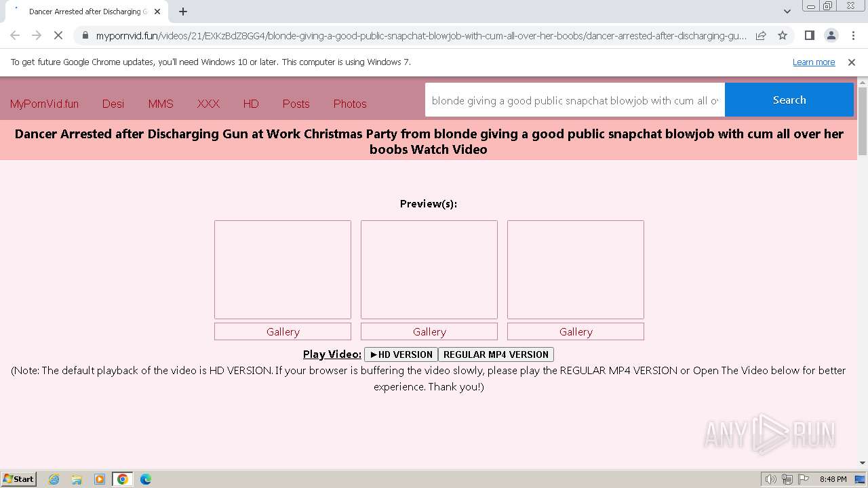Open a new tab with plus button

point(183,12)
